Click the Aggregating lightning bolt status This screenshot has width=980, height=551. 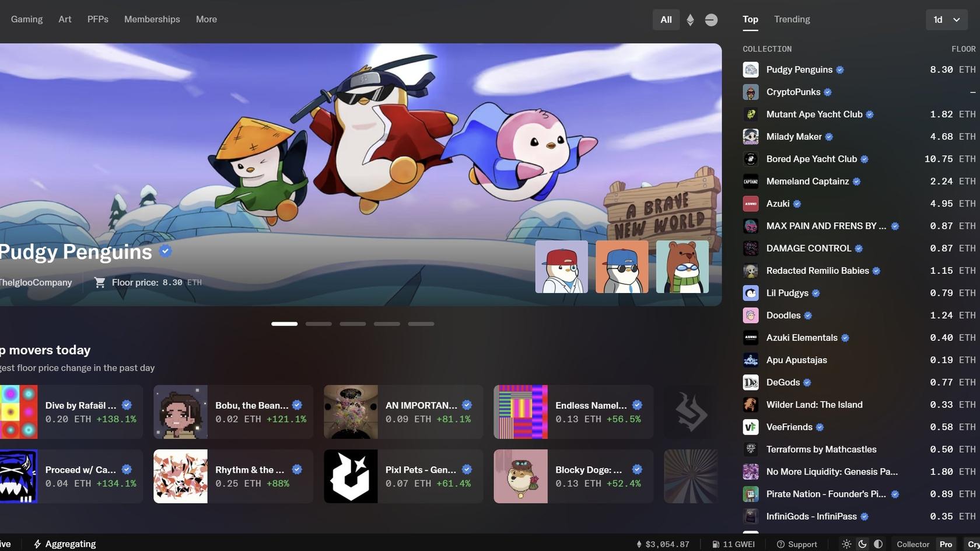(x=65, y=544)
